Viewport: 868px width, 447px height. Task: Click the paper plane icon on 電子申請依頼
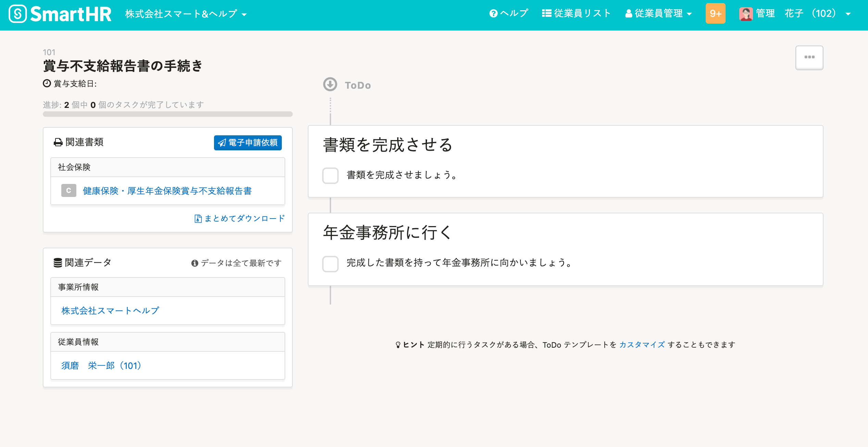click(x=222, y=143)
